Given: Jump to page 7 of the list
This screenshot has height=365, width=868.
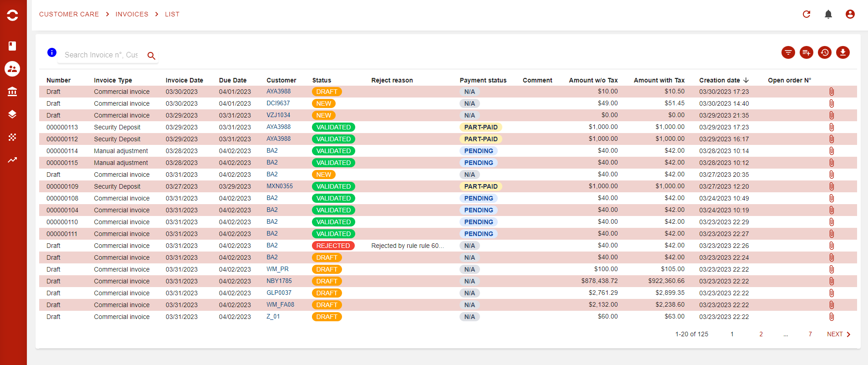Looking at the screenshot, I should pos(810,334).
